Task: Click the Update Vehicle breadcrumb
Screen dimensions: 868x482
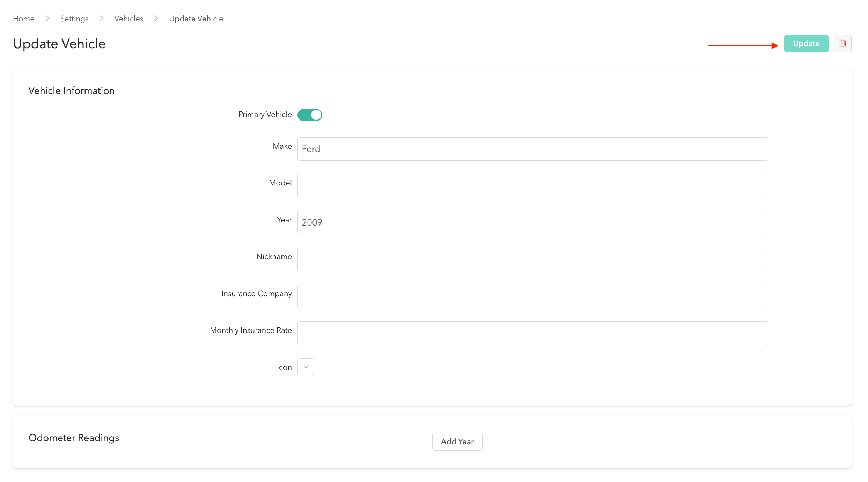Action: (196, 19)
